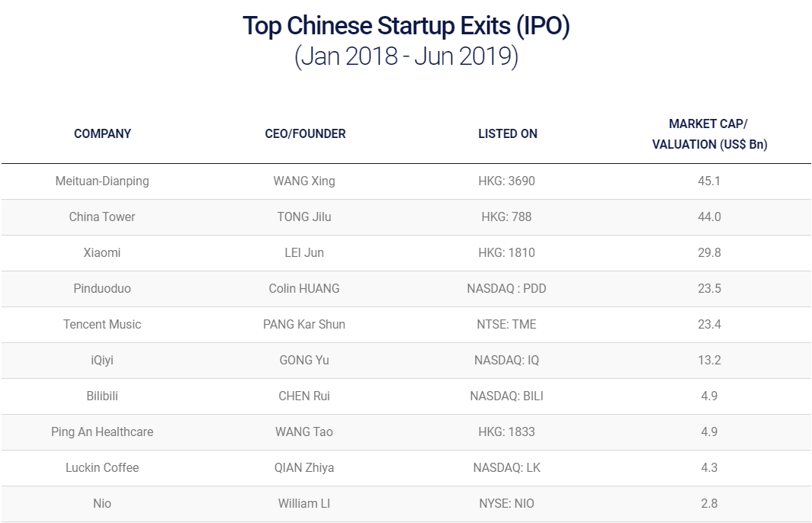The image size is (812, 523).
Task: Click the Xiaomi company name
Action: [x=102, y=252]
